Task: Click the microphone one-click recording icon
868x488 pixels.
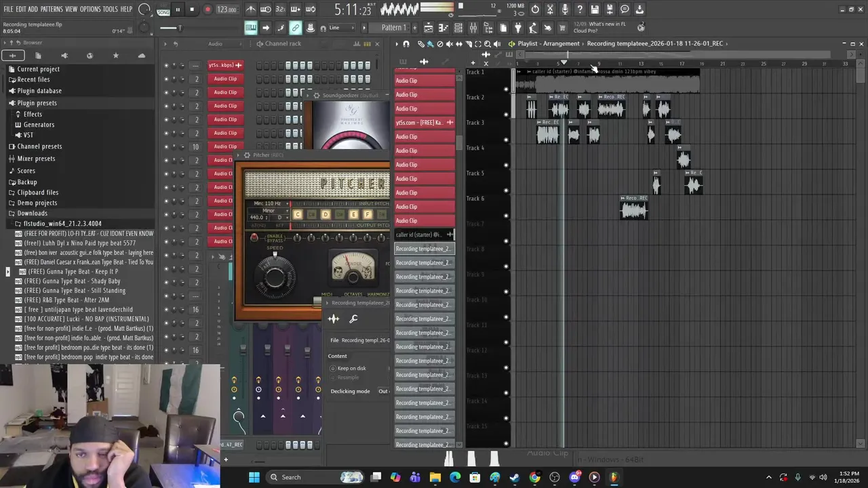Action: point(565,9)
